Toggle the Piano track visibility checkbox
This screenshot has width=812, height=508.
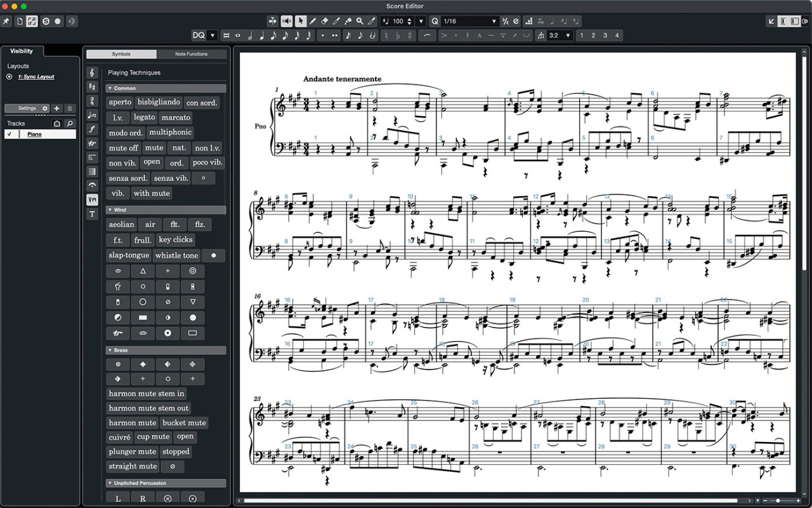coord(8,134)
